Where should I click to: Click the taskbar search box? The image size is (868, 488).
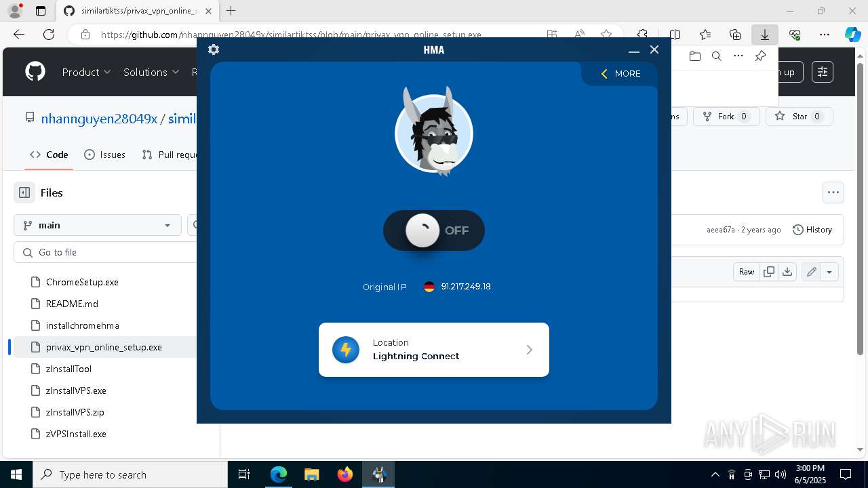pyautogui.click(x=130, y=474)
